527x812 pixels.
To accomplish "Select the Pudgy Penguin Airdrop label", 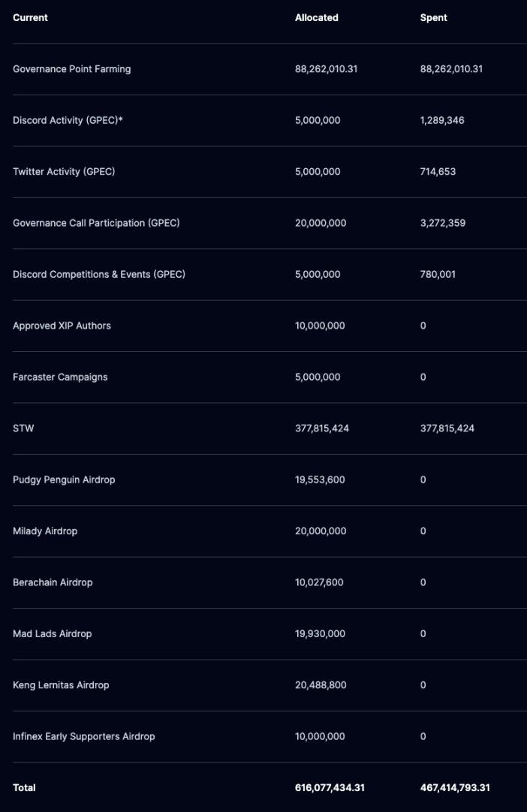I will 64,480.
